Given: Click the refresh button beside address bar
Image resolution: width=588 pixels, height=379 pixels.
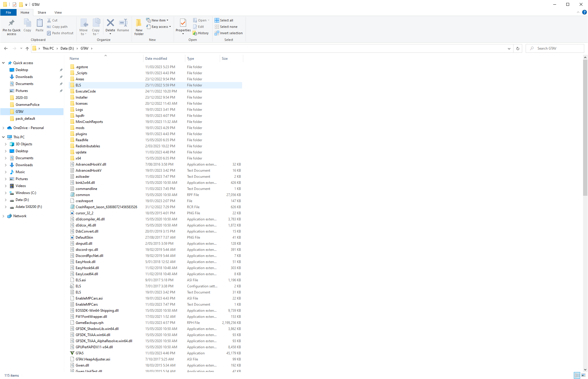Looking at the screenshot, I should click(518, 48).
